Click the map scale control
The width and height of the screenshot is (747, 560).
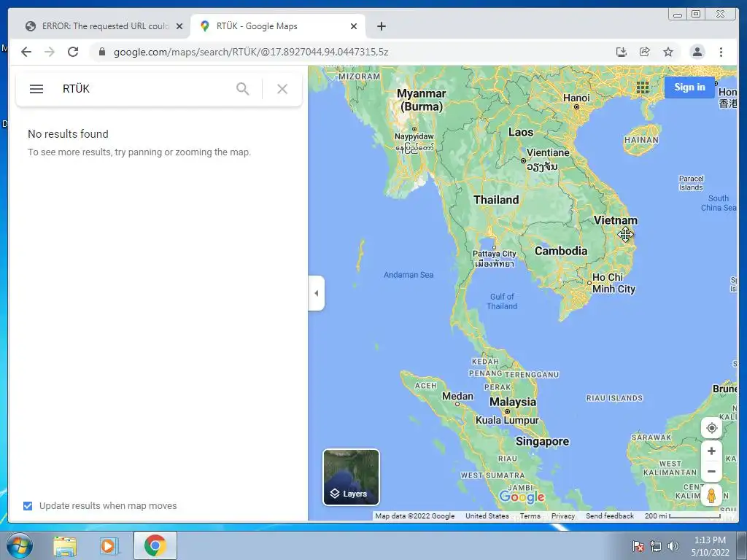(682, 516)
